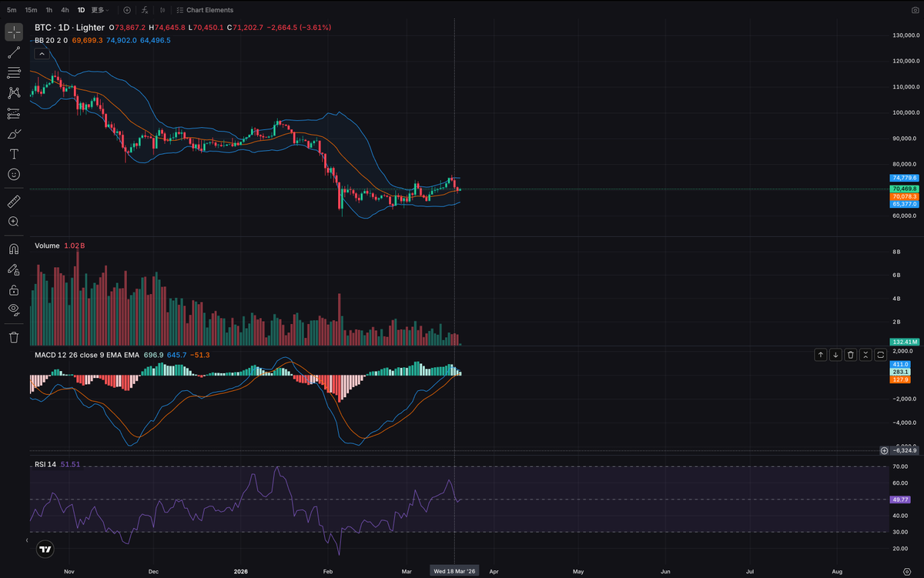Click the collapse arrow left of the timeline
The width and height of the screenshot is (924, 578).
pos(28,539)
